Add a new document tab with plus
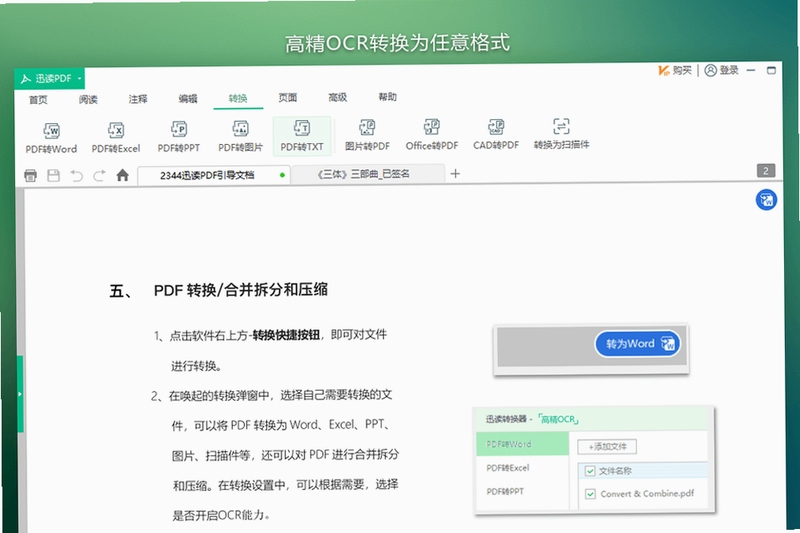This screenshot has height=533, width=800. click(455, 173)
